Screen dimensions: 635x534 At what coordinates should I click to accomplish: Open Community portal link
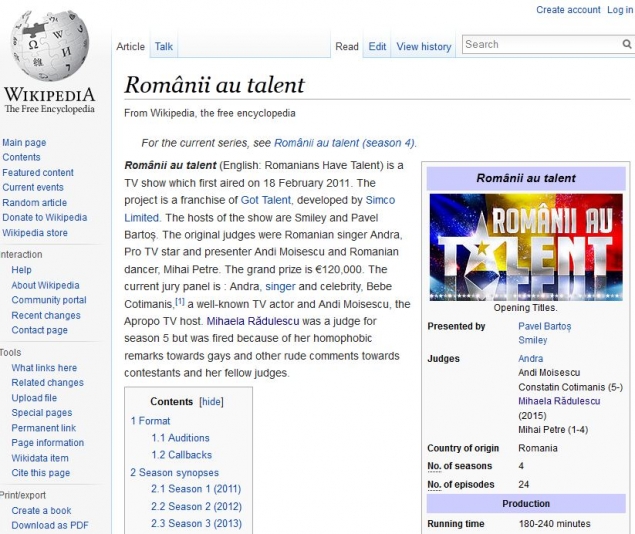[49, 300]
